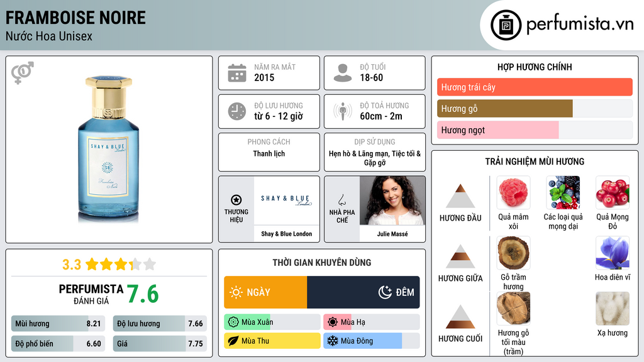Click the Mùa Hạ season bar
644x362 pixels.
[371, 322]
